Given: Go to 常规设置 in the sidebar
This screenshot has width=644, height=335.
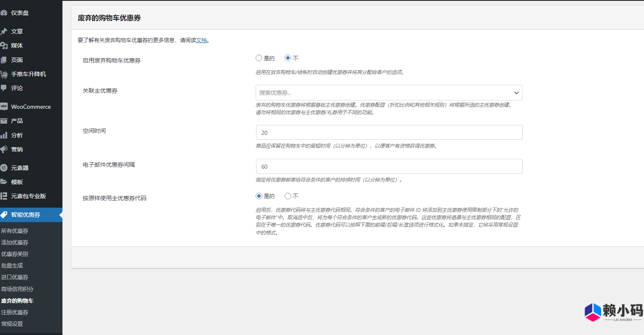Looking at the screenshot, I should tap(12, 324).
